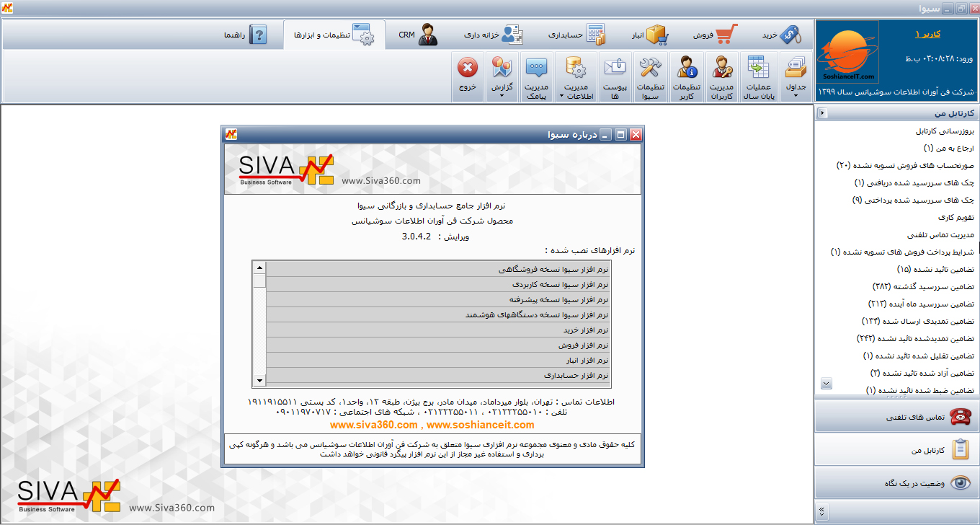Open ارجاع به من (۱) item

point(948,149)
